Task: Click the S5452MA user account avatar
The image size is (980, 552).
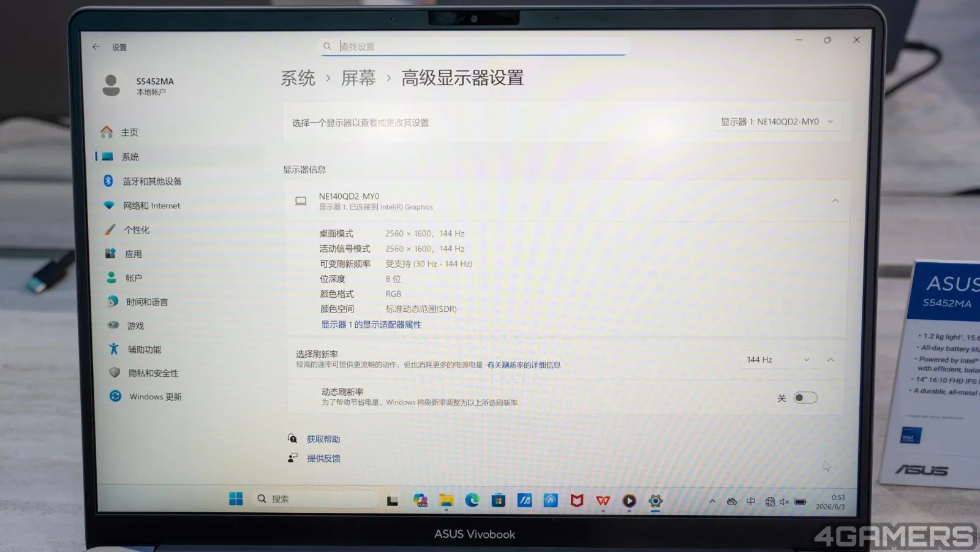Action: [x=111, y=85]
